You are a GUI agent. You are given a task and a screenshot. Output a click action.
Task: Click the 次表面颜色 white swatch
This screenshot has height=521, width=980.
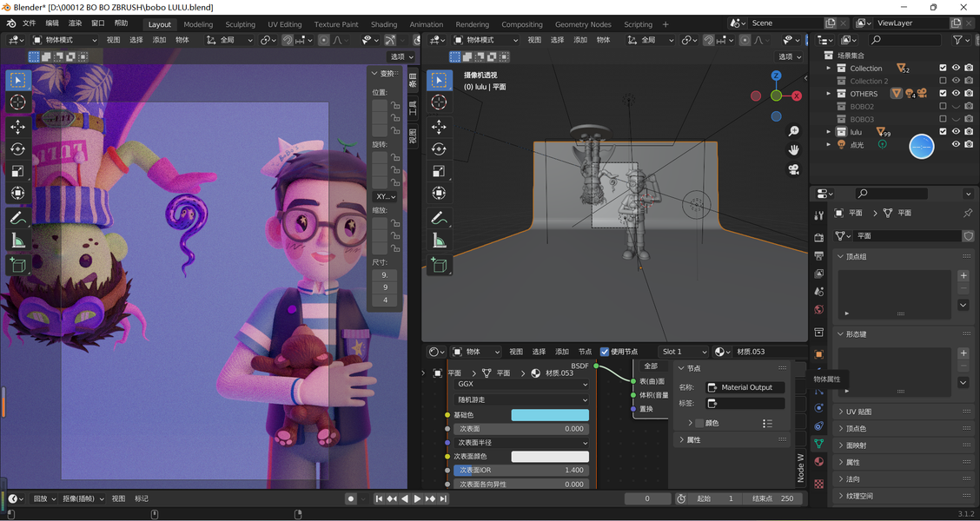coord(550,457)
